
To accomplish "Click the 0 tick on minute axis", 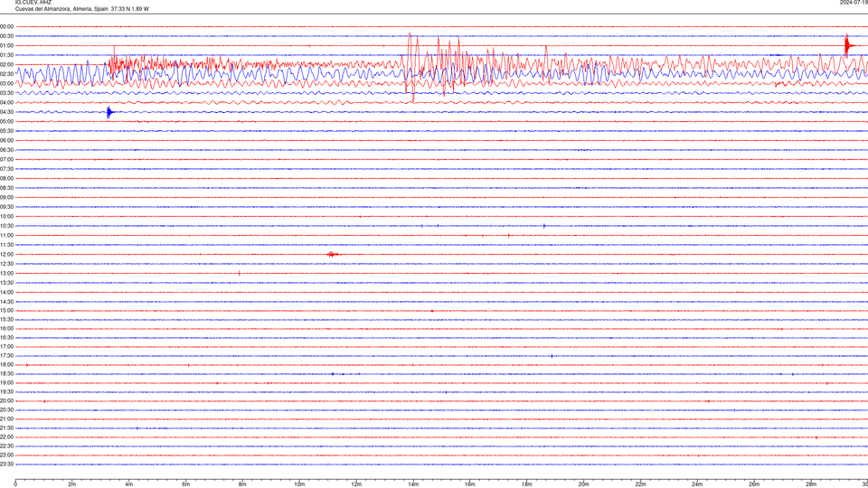I will pyautogui.click(x=15, y=484).
